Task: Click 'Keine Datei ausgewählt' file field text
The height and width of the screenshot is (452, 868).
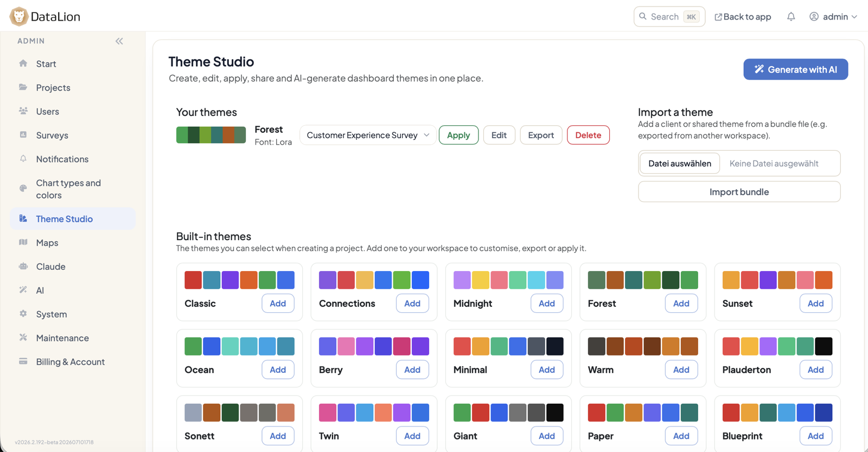Action: pos(774,163)
